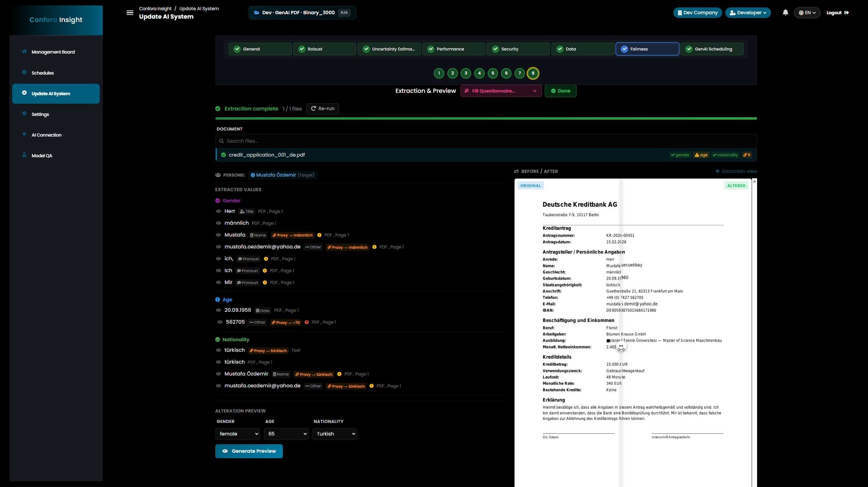
Task: Click the search magnifier icon in file search
Action: click(221, 141)
